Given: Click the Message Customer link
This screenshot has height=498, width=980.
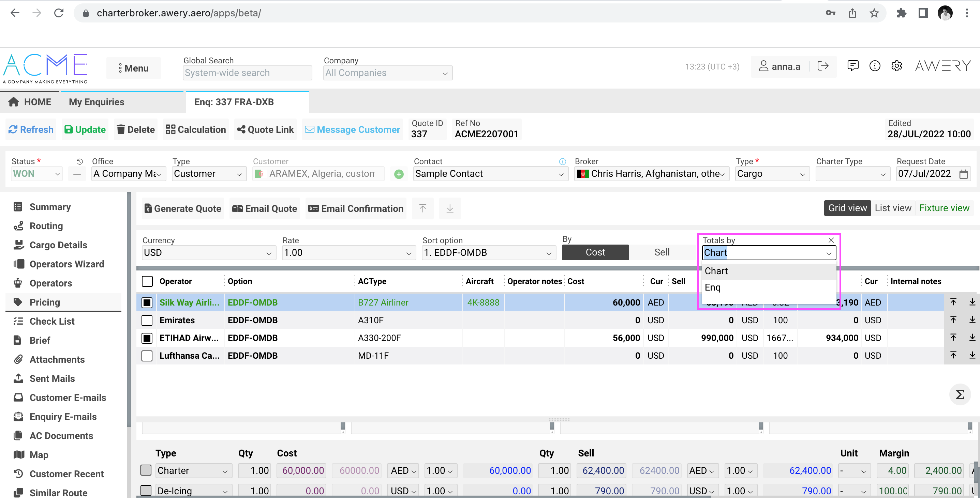Looking at the screenshot, I should click(x=352, y=130).
